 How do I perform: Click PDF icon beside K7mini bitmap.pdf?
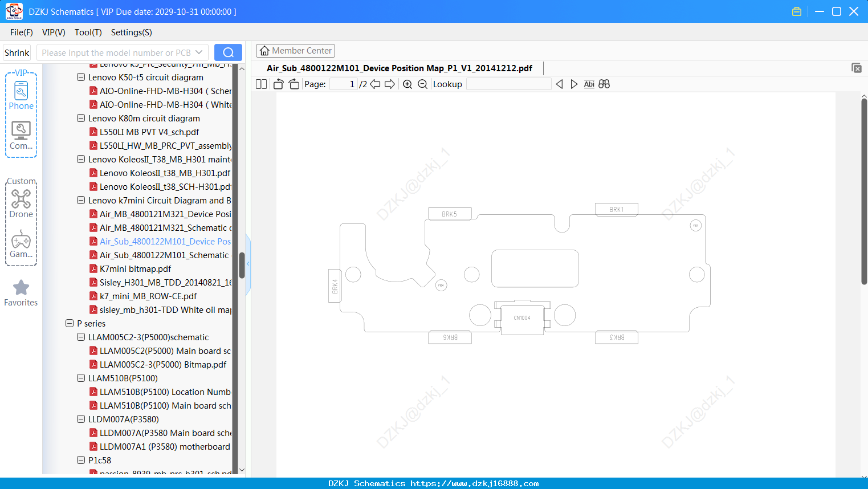click(93, 268)
